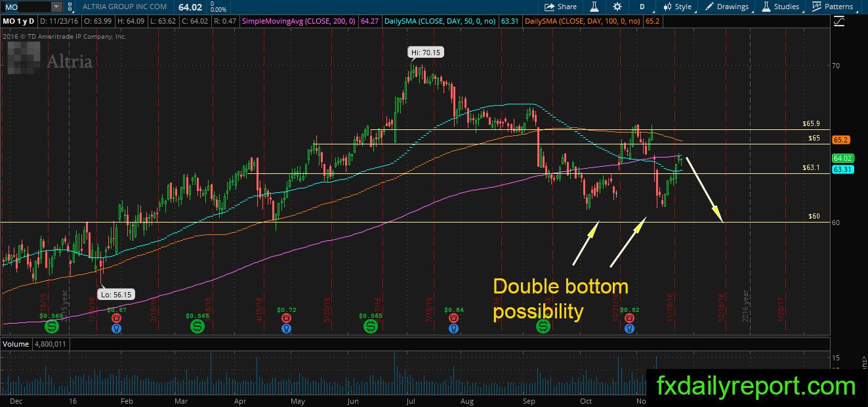Image resolution: width=868 pixels, height=407 pixels.
Task: Click the bulb icon below $0.82
Action: pos(629,327)
